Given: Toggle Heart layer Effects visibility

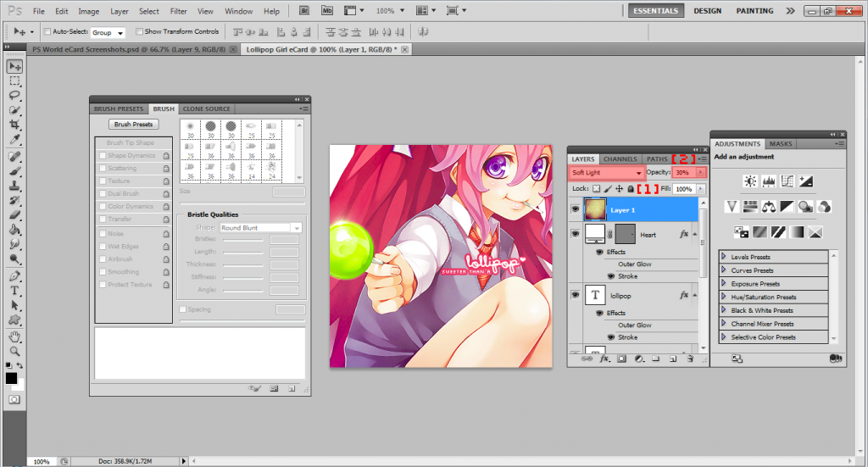Looking at the screenshot, I should (x=599, y=252).
